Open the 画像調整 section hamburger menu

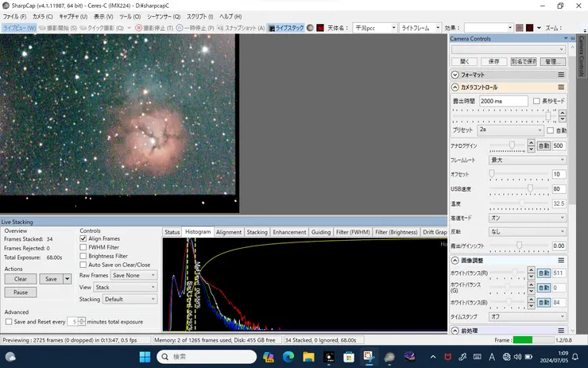[x=561, y=260]
